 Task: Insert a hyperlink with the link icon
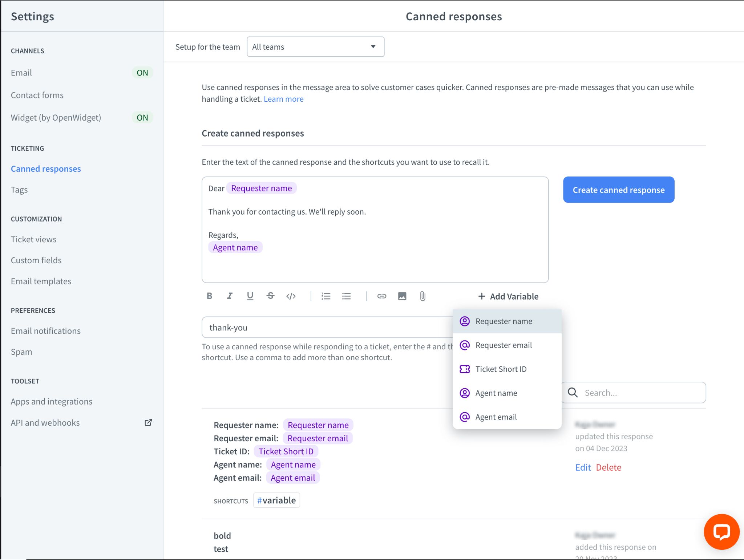click(x=381, y=296)
